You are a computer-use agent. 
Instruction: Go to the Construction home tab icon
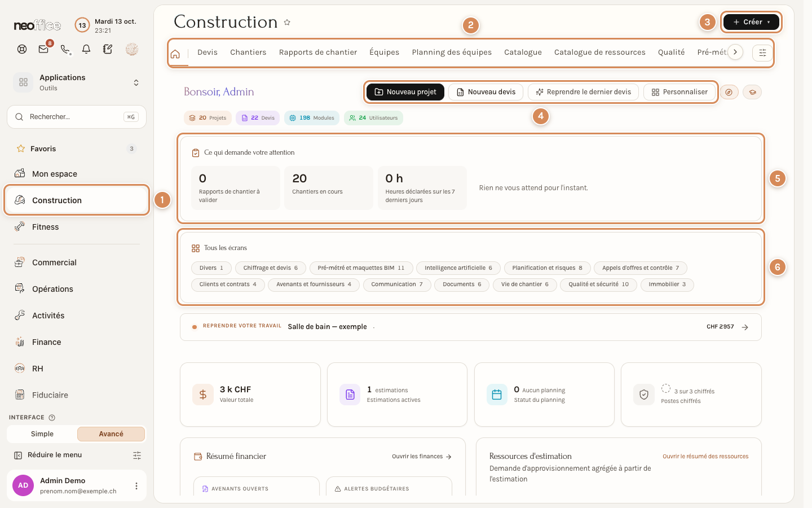click(175, 54)
